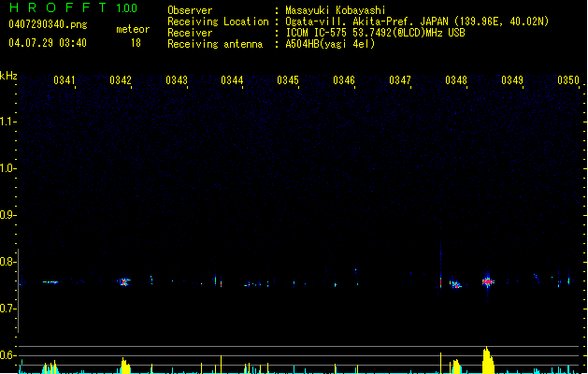Screen dimensions: 588x374
Task: Click the 0349 time marker
Action: click(512, 80)
